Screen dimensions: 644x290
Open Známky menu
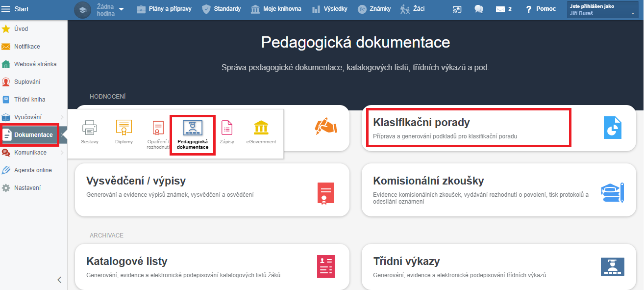point(374,9)
